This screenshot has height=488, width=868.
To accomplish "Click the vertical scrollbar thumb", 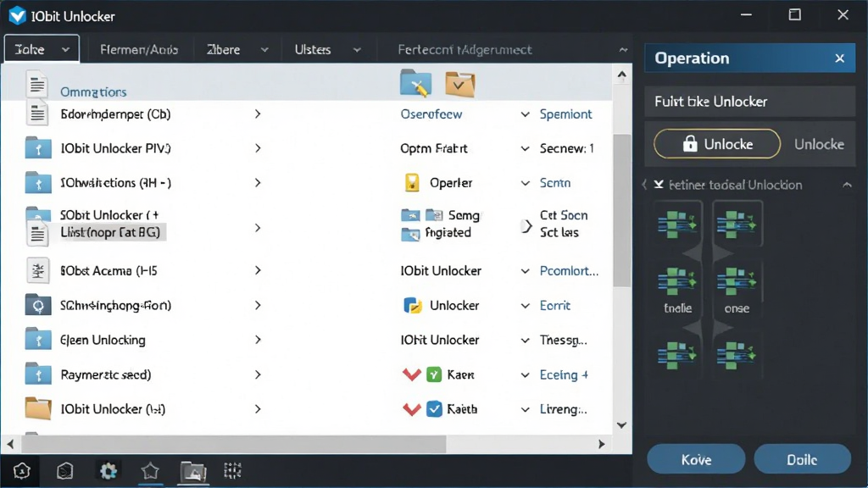I will (x=621, y=210).
